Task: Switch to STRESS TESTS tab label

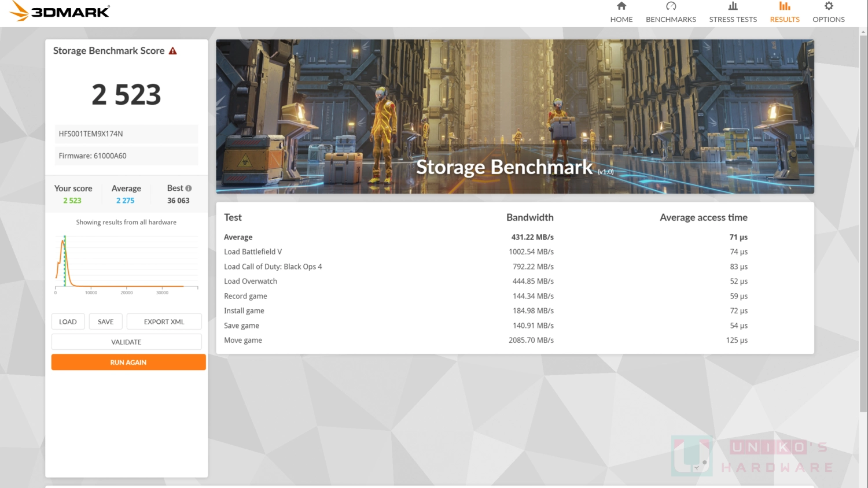Action: 733,20
